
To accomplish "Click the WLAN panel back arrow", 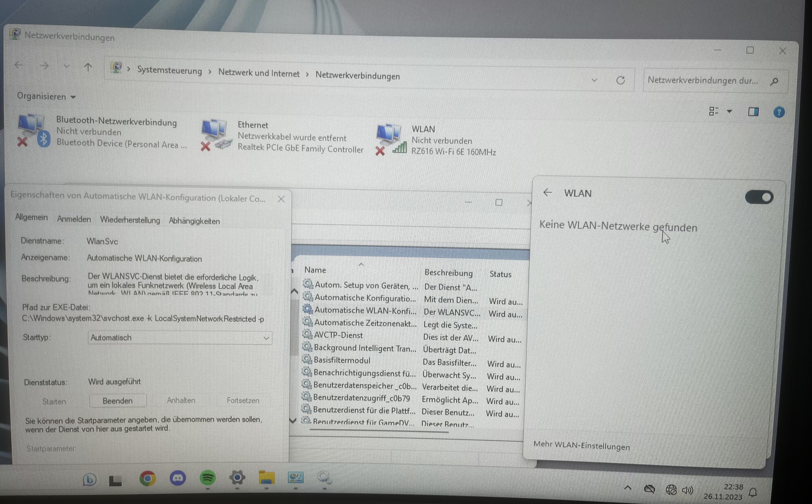I will (547, 192).
